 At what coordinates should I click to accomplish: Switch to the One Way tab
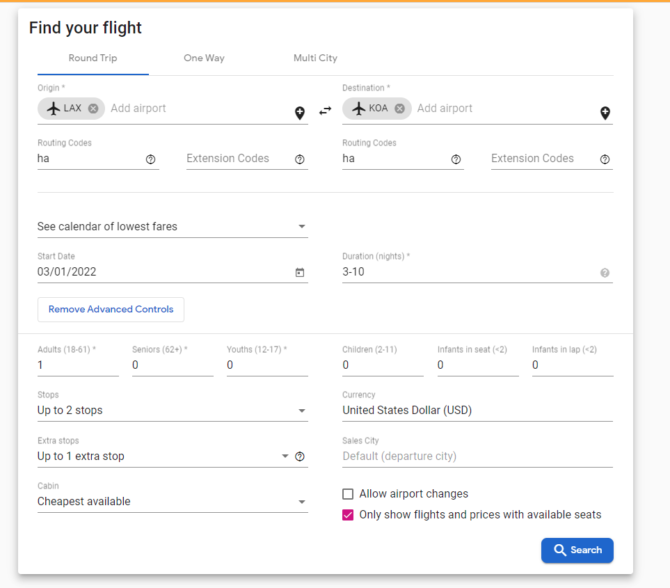[204, 58]
